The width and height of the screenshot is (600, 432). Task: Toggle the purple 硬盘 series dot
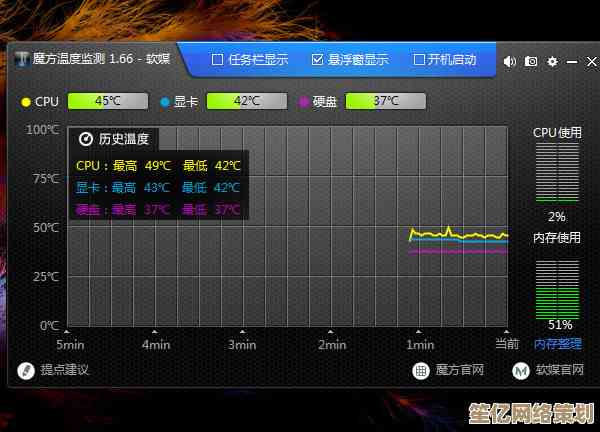click(303, 101)
